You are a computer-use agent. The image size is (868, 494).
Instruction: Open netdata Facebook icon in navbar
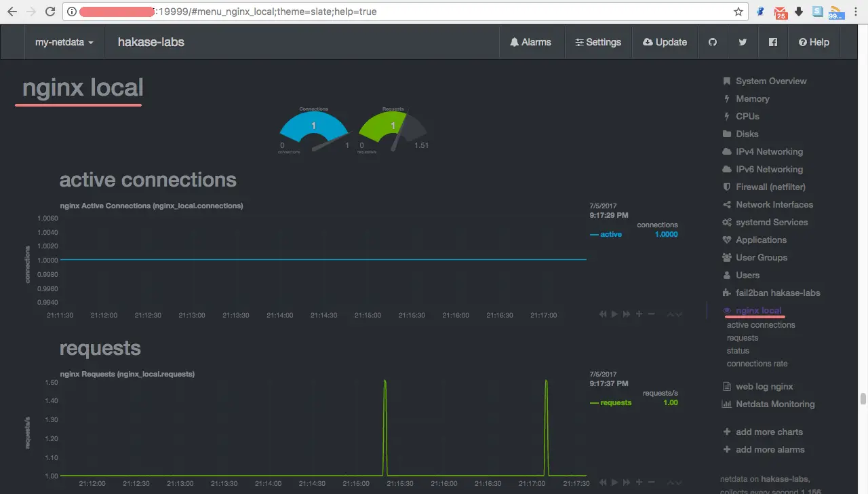click(772, 42)
